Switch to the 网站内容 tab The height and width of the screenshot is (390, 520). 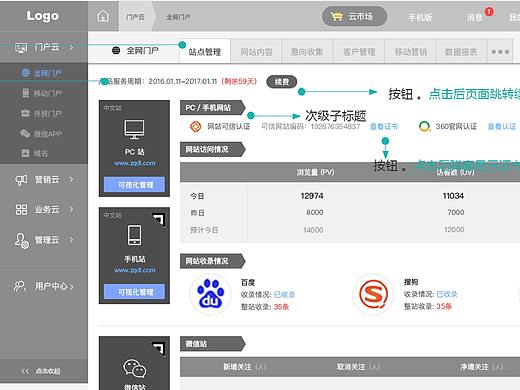[x=256, y=52]
